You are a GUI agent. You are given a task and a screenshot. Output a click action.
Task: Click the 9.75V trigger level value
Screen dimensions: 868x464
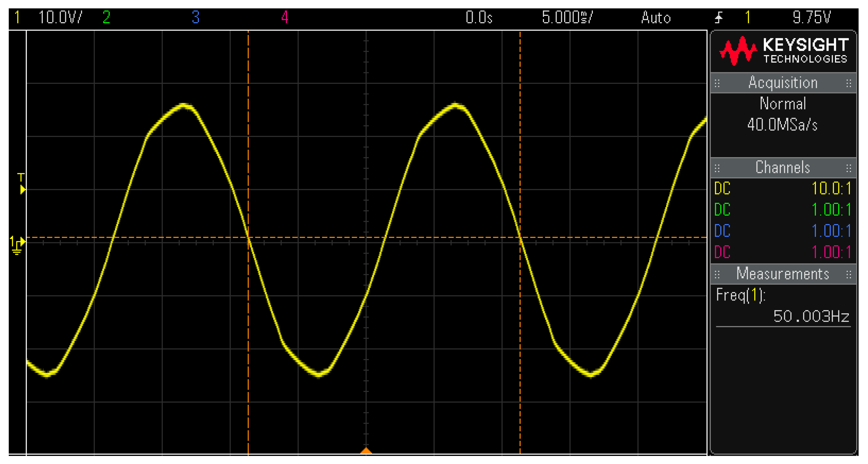tap(812, 17)
